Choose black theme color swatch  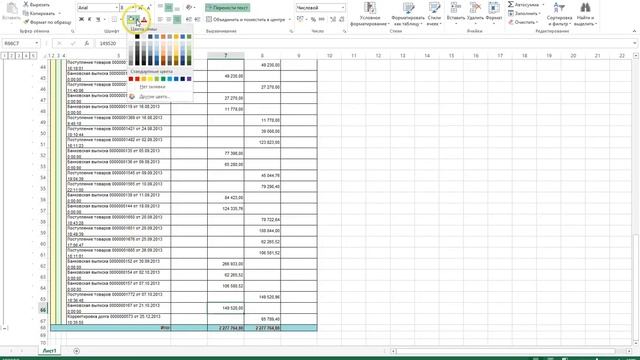point(137,37)
